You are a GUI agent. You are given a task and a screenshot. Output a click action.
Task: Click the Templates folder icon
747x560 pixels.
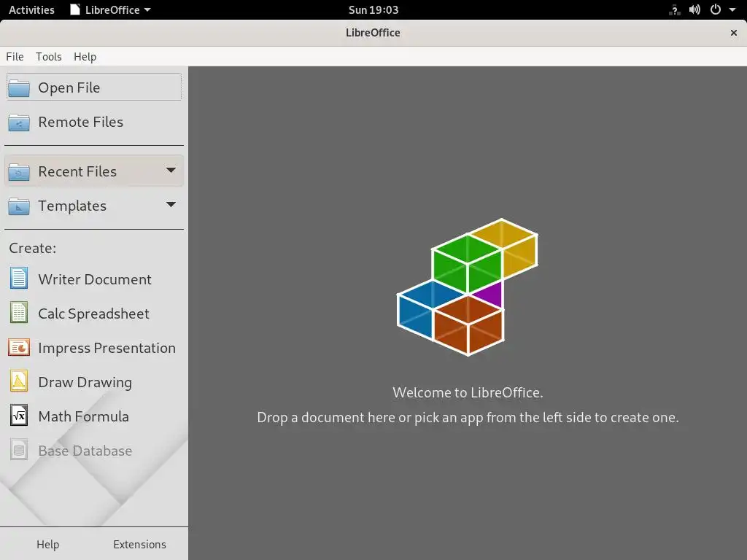[19, 206]
